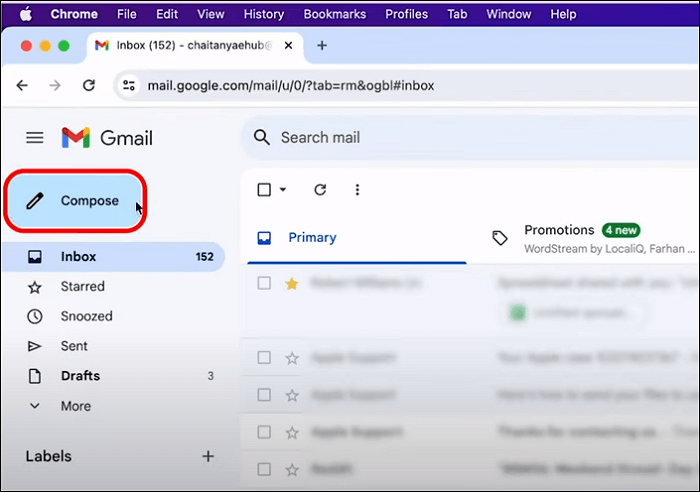Open the three-dot more options icon
This screenshot has height=492, width=700.
(x=357, y=190)
